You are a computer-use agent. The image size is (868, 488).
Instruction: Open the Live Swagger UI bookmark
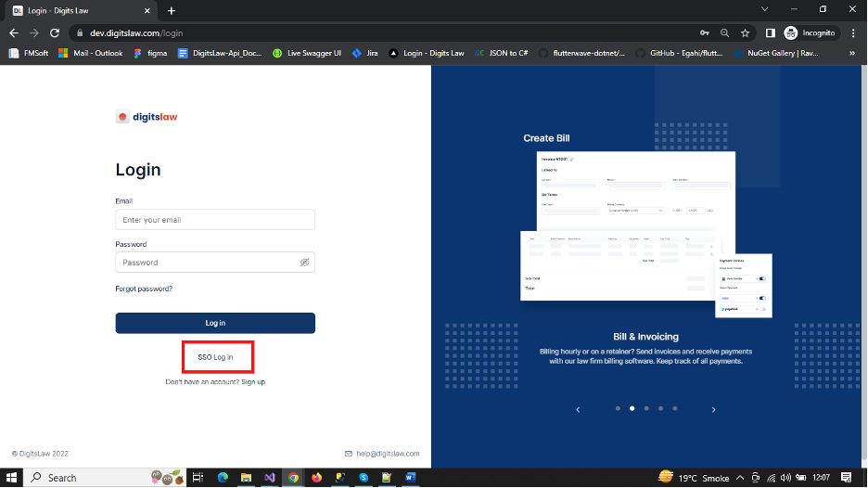(x=307, y=53)
